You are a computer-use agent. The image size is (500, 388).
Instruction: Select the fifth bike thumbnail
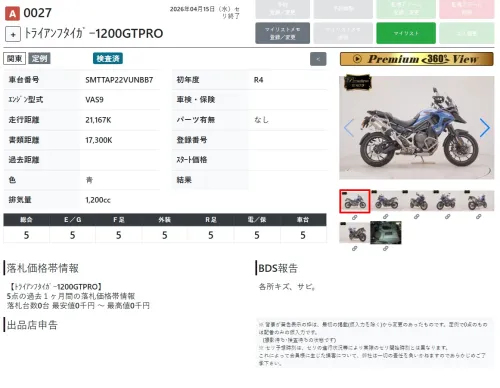coord(479,201)
